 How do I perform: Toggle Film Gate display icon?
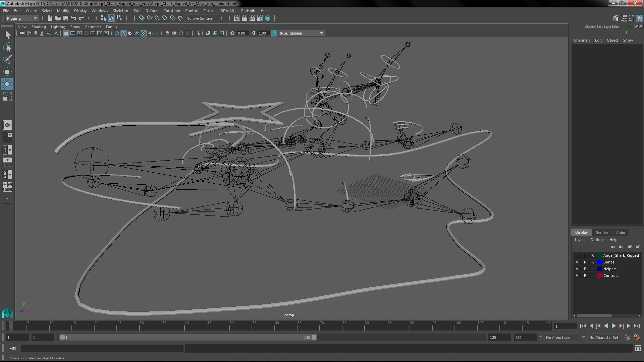coord(73,33)
